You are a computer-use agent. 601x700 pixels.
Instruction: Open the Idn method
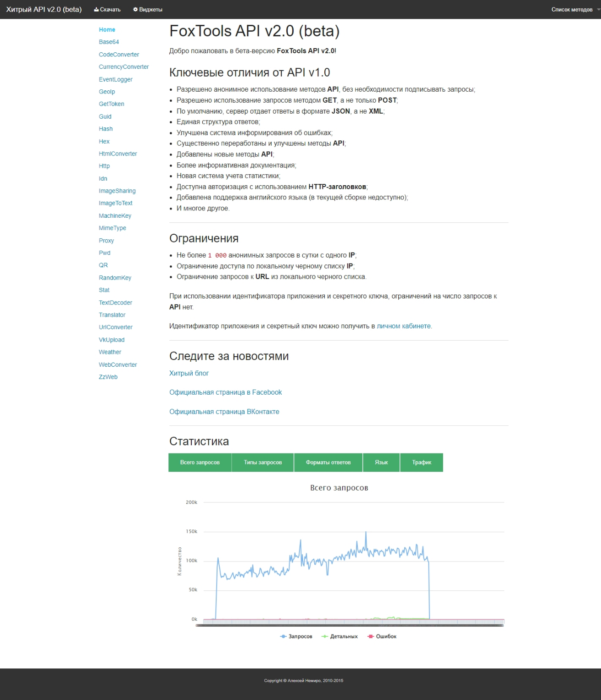pyautogui.click(x=103, y=179)
